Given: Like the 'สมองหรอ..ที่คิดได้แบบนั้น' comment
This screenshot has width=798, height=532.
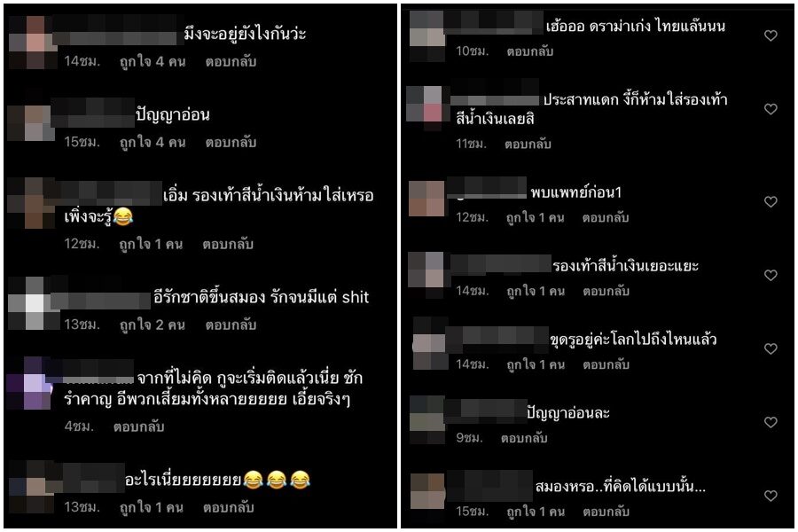Looking at the screenshot, I should click(x=771, y=496).
